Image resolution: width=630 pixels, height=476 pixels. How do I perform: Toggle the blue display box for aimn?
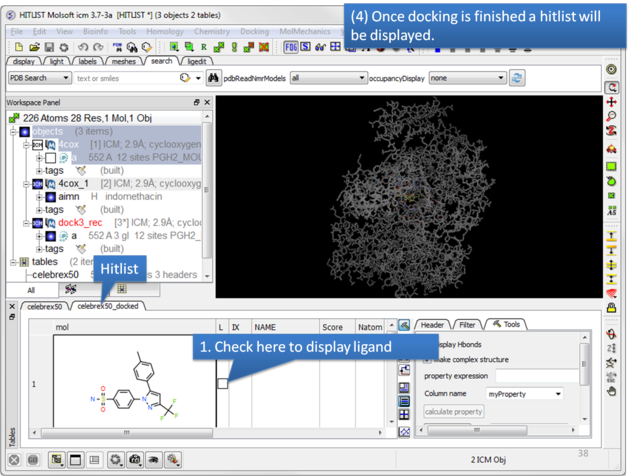(49, 197)
